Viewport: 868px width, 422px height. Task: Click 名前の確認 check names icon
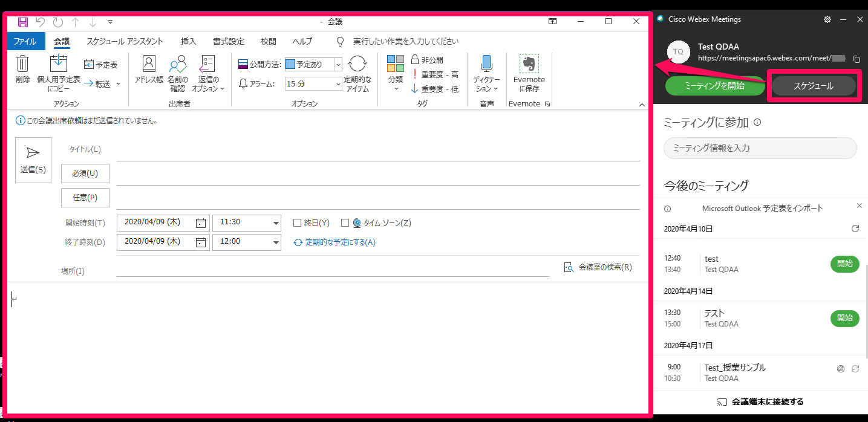(x=178, y=73)
